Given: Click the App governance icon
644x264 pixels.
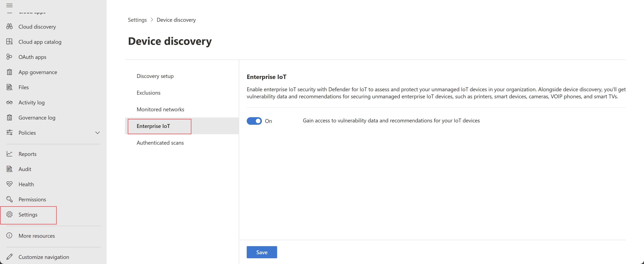Looking at the screenshot, I should (10, 72).
